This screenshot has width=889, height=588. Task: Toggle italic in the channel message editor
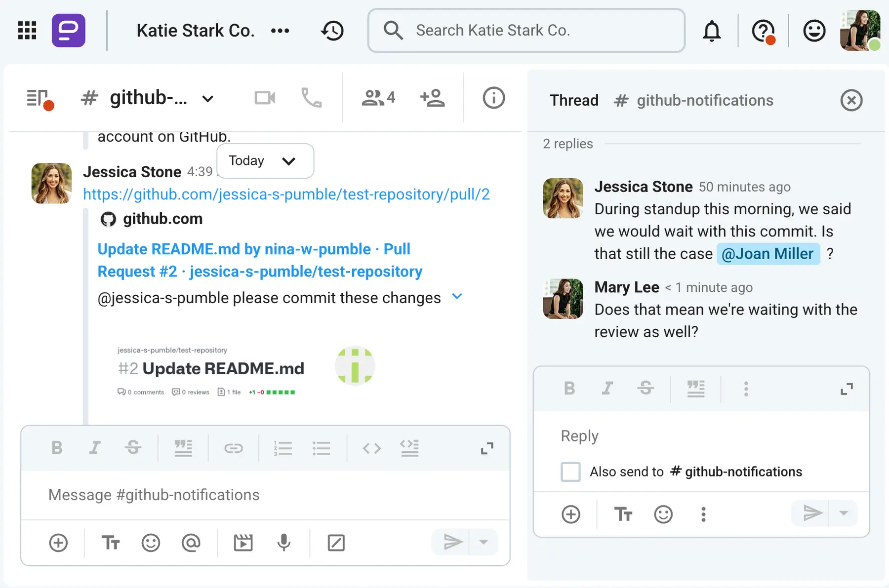(94, 448)
